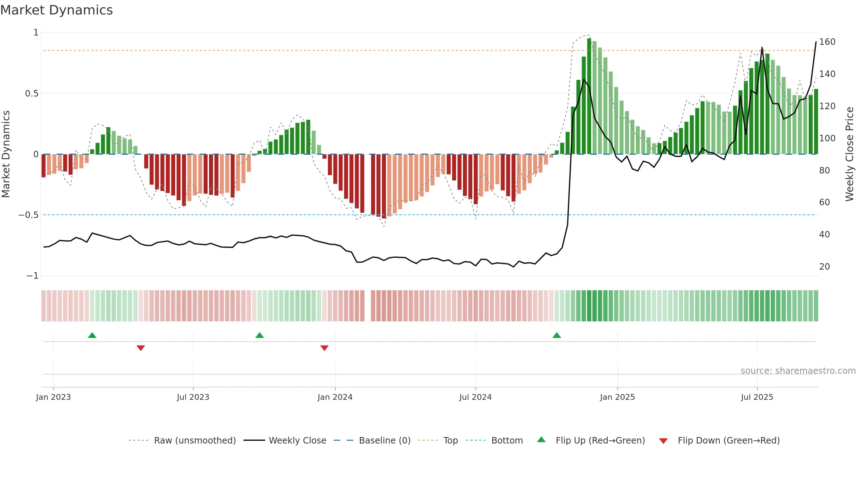The image size is (868, 488).
Task: Click the 60 tick on price axis
Action: [825, 202]
